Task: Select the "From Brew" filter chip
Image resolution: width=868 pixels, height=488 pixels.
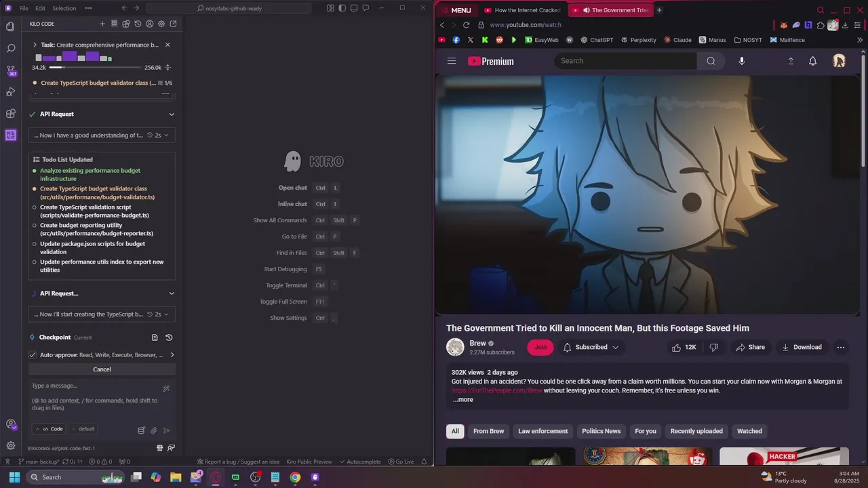Action: [488, 431]
